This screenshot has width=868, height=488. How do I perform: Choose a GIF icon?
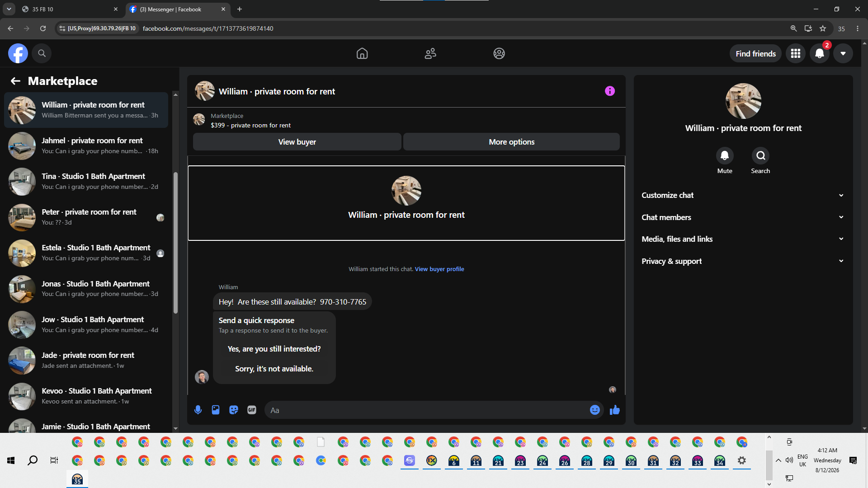252,410
